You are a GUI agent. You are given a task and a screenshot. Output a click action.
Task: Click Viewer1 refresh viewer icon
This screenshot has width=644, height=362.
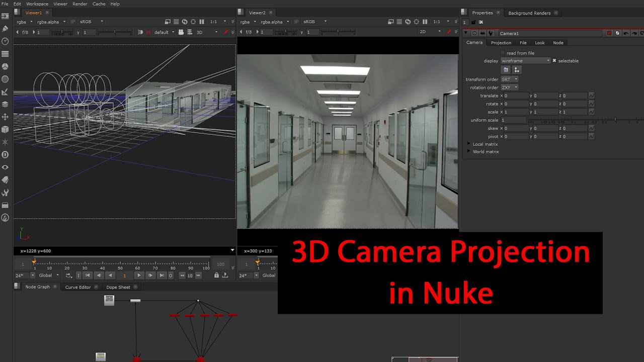coord(185,22)
